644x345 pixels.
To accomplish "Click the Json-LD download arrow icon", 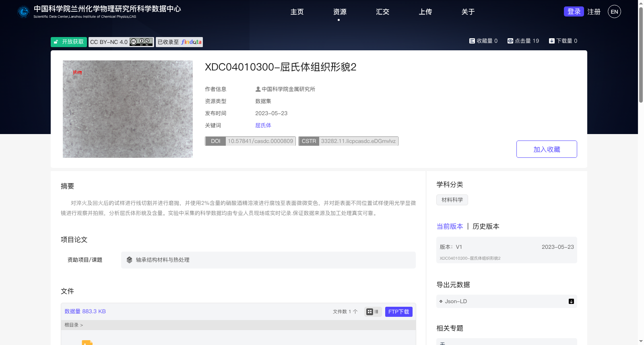I will pos(571,301).
